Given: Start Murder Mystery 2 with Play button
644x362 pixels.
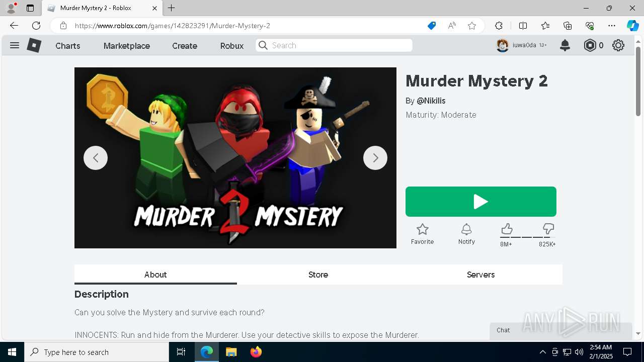Looking at the screenshot, I should (x=481, y=202).
